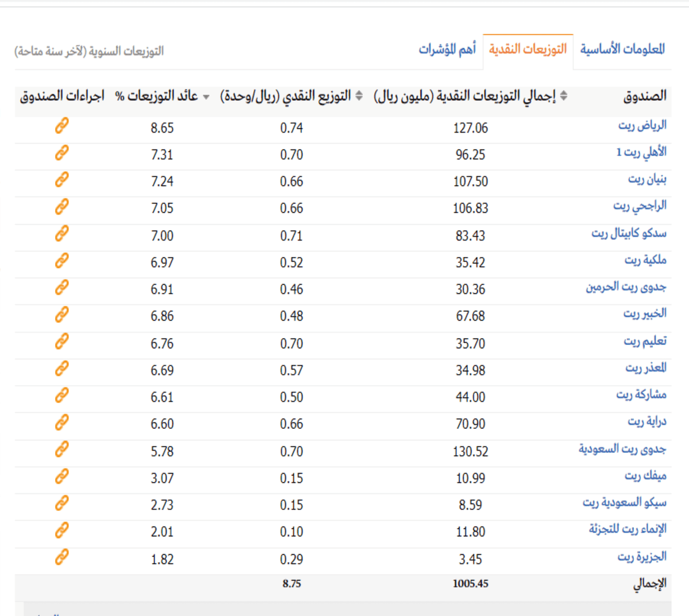Select total distributions value 44.00
Screen dimensions: 689x616
tap(470, 398)
